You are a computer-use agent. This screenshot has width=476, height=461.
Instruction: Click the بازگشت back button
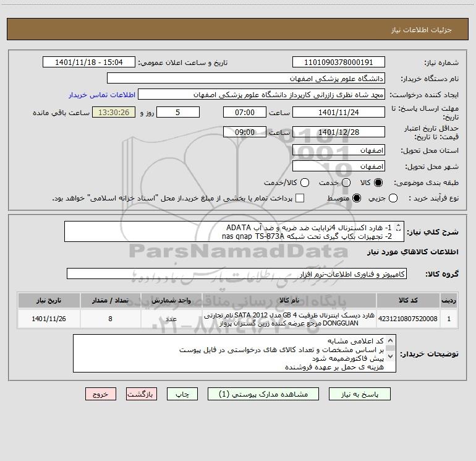(142, 394)
